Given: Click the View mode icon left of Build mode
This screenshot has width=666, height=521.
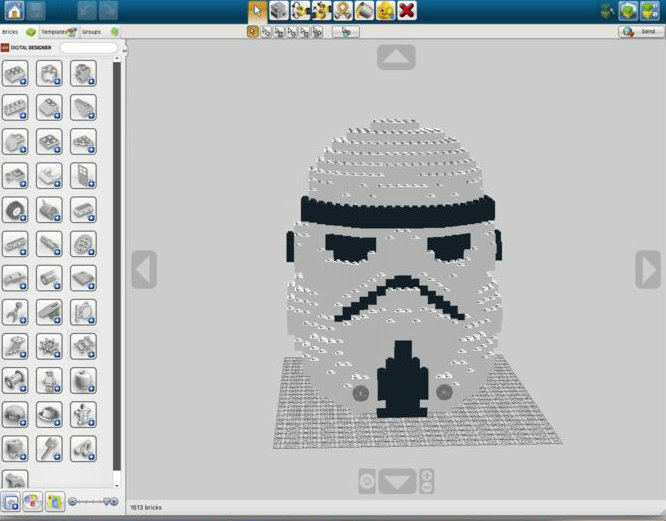Looking at the screenshot, I should [607, 11].
